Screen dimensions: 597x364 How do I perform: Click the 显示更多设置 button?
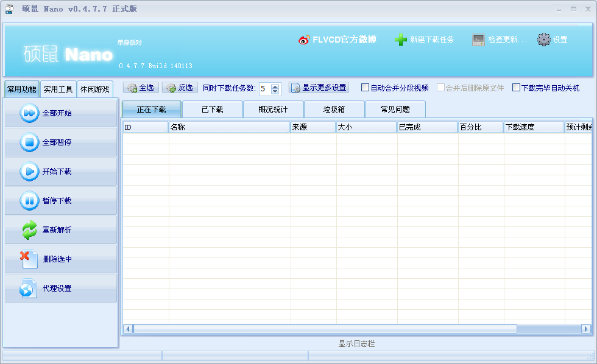coord(319,88)
